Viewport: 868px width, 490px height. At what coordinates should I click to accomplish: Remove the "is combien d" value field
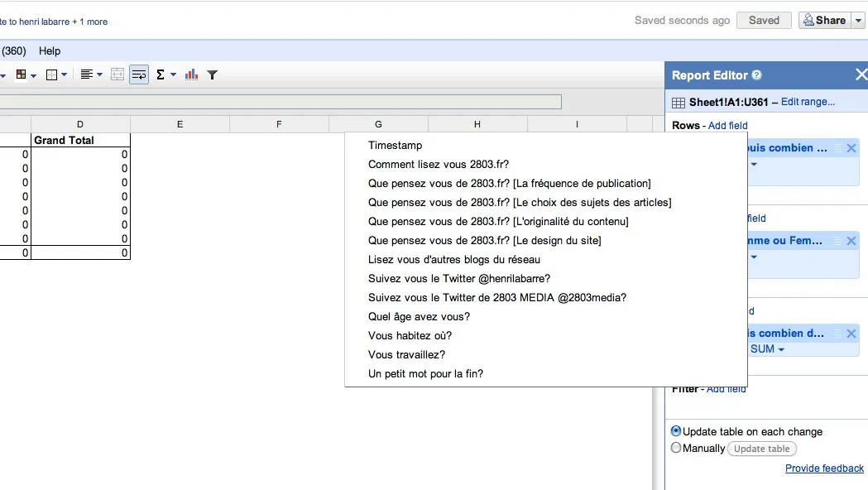tap(851, 334)
